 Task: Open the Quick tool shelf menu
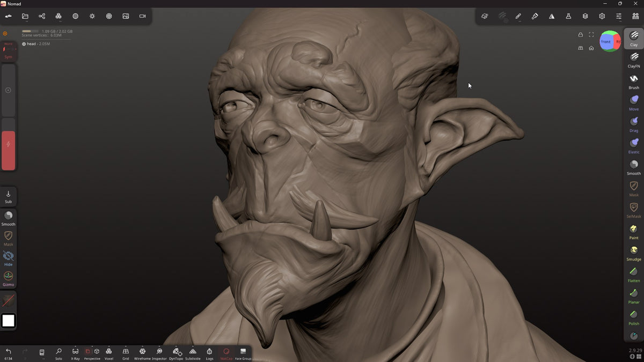(x=635, y=16)
